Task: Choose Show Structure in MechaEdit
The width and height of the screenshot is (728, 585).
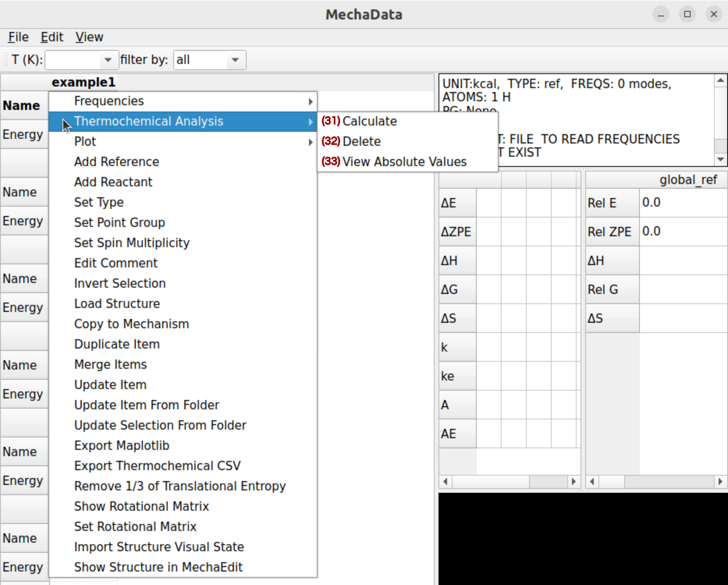Action: click(183, 567)
